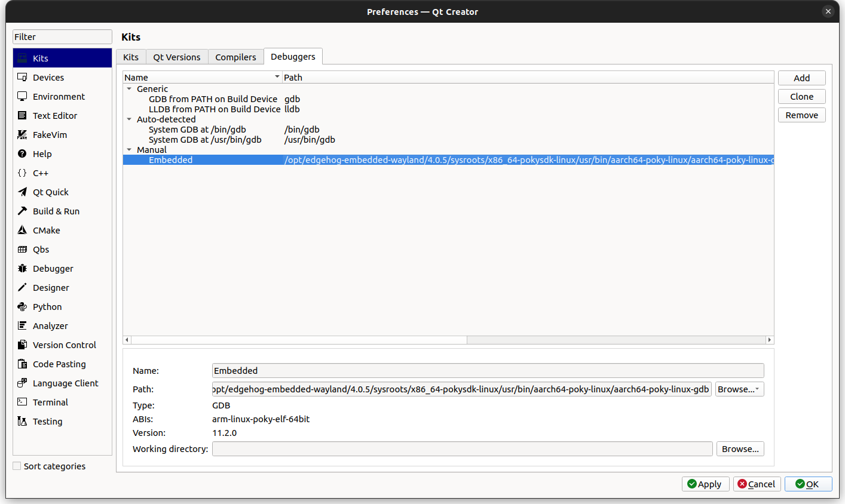Select the Terminal preferences icon
Viewport: 845px width, 504px height.
pyautogui.click(x=22, y=402)
